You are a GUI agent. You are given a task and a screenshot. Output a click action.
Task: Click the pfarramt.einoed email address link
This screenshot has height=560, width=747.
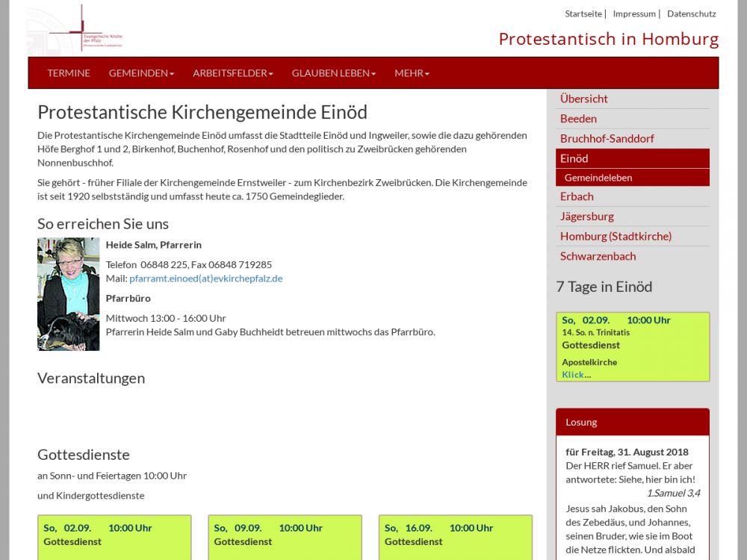206,279
